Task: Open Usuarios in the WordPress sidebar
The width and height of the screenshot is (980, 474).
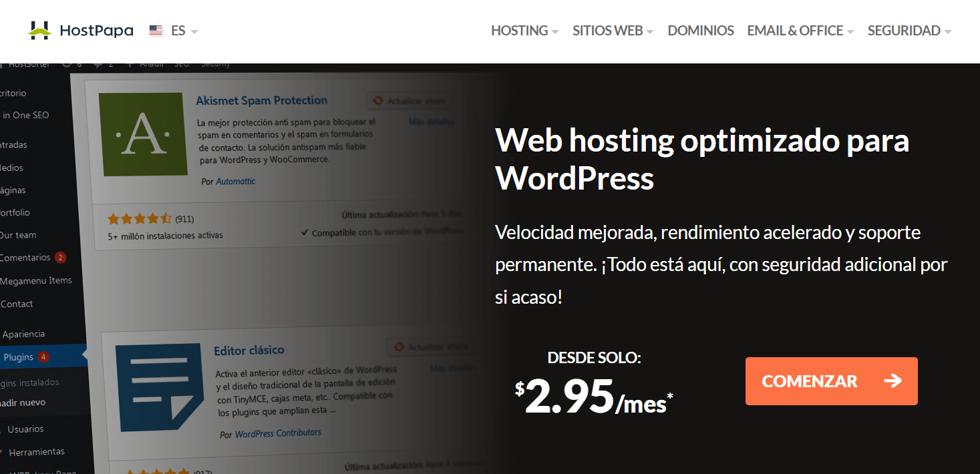Action: click(x=25, y=429)
